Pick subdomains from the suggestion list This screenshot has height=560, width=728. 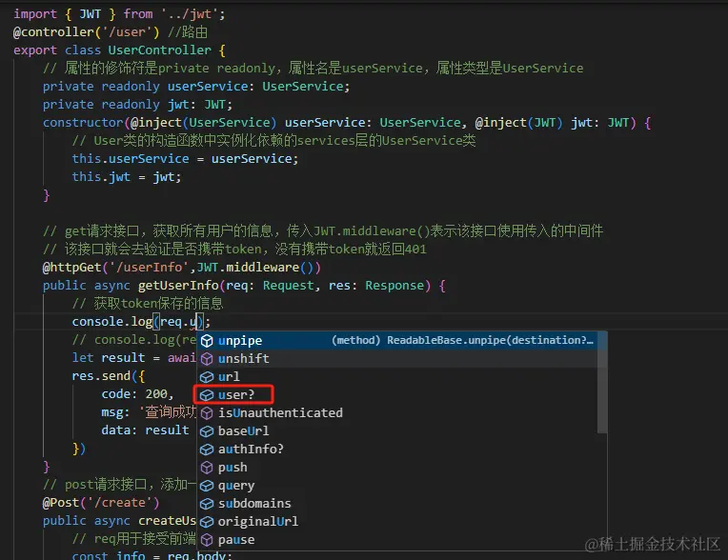[x=398, y=504]
